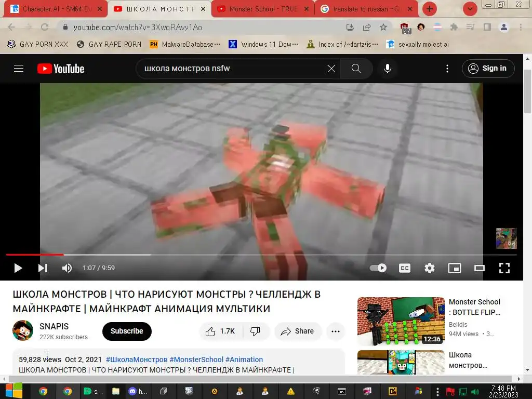This screenshot has height=399, width=532.
Task: Click the address bar URL
Action: [x=137, y=27]
